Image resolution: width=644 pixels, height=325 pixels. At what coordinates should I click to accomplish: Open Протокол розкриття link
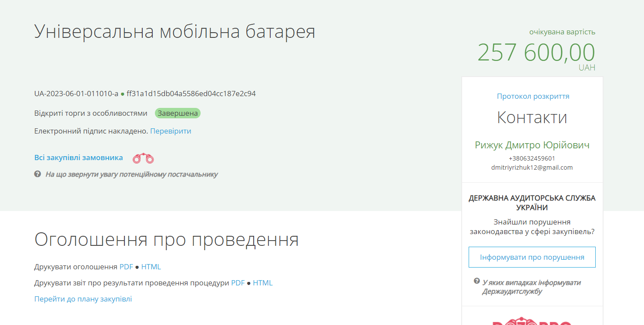[533, 96]
